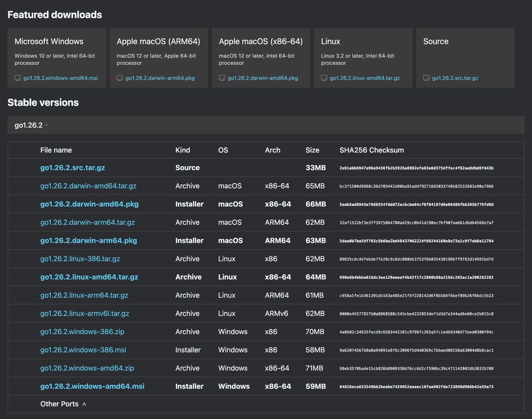
Task: Download go1.26.2.darwin-arm64.tar.gz archive
Action: click(87, 222)
